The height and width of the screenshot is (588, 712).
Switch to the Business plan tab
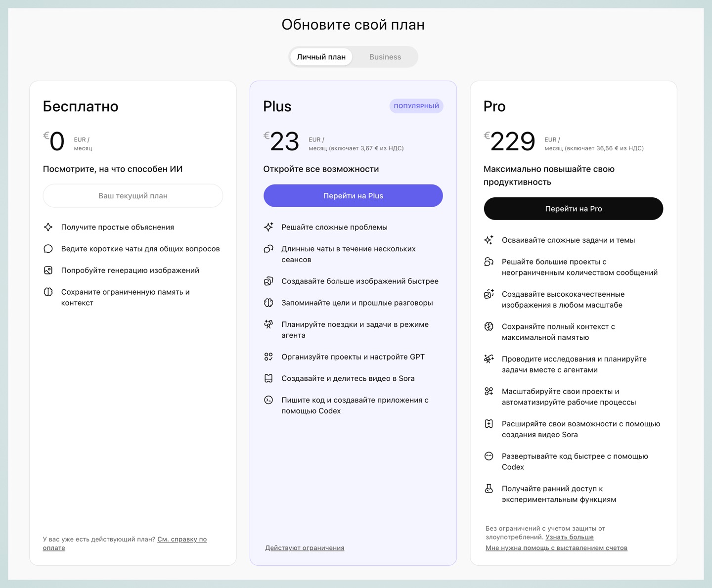(385, 57)
